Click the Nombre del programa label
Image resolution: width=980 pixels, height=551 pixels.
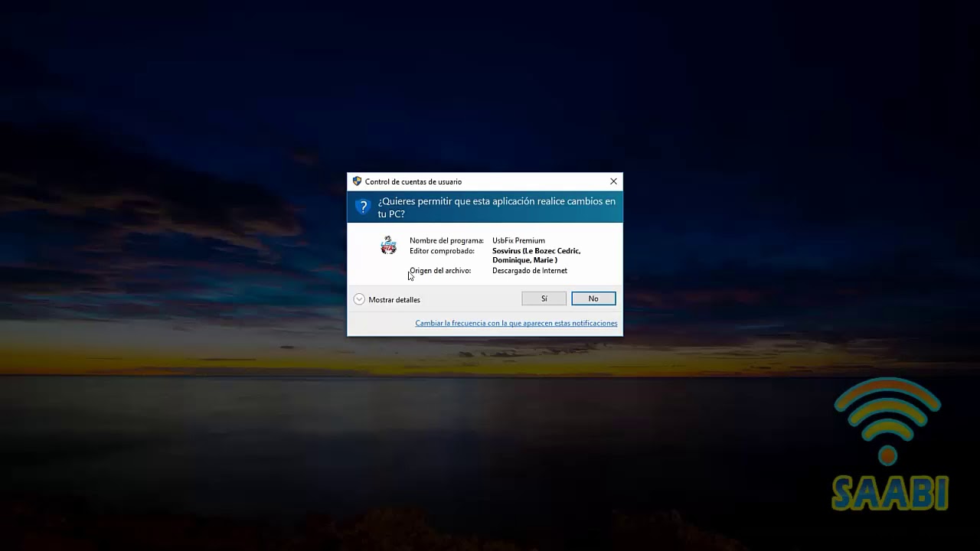click(446, 240)
